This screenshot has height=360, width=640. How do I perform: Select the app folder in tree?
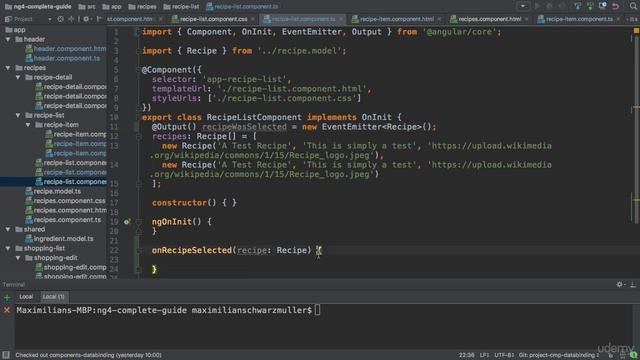tap(16, 30)
